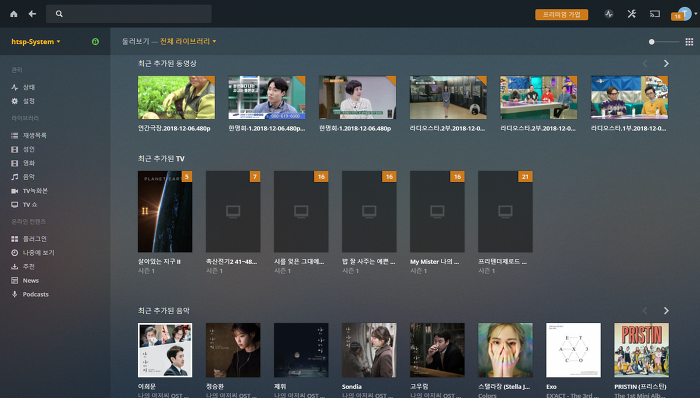Click the camera icon beside TV녹화본
700x398 pixels.
point(15,191)
